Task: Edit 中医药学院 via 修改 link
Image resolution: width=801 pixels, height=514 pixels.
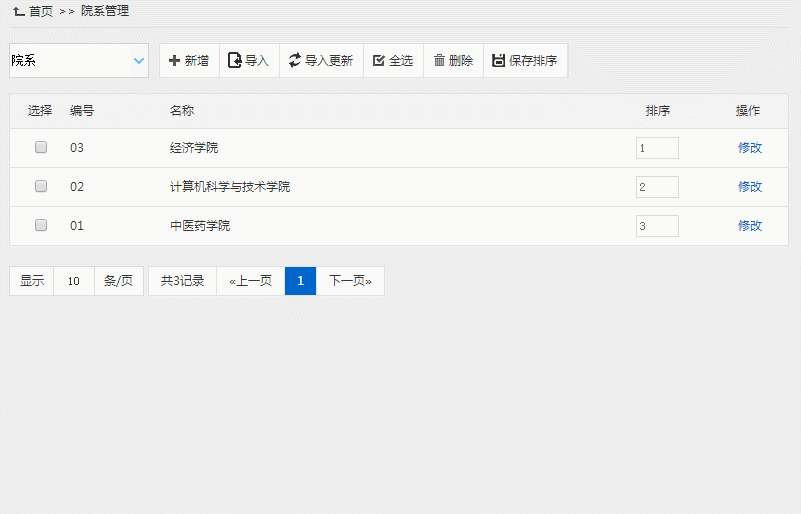Action: 750,226
